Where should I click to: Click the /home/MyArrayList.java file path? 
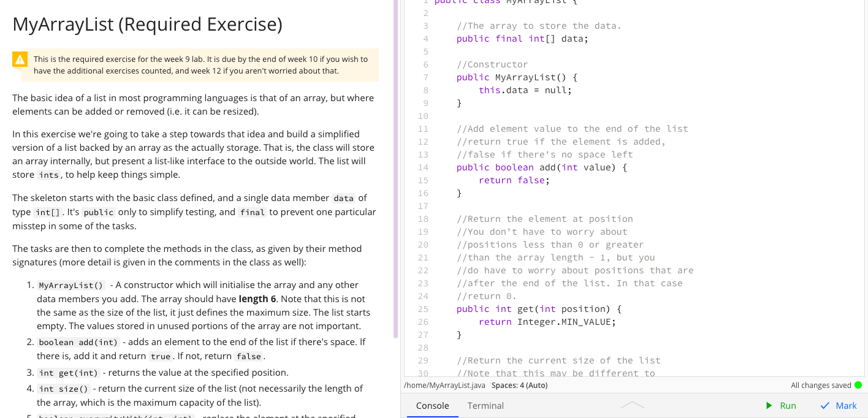point(445,385)
